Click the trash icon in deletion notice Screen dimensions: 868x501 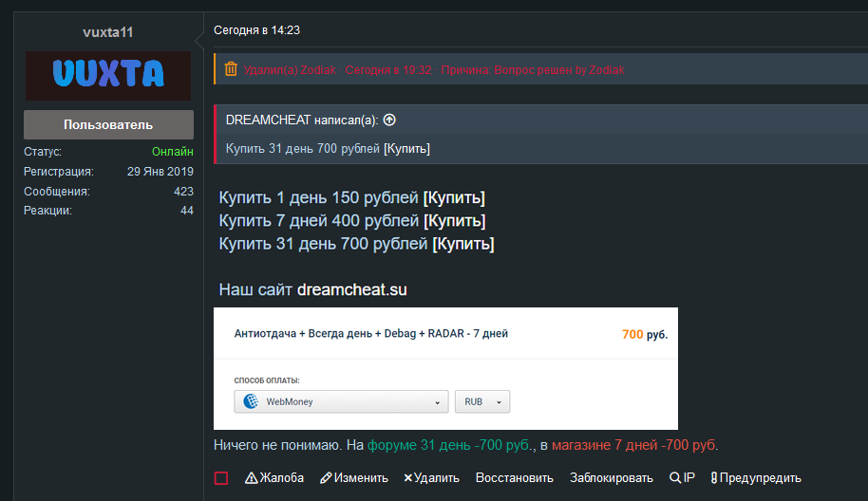coord(231,69)
